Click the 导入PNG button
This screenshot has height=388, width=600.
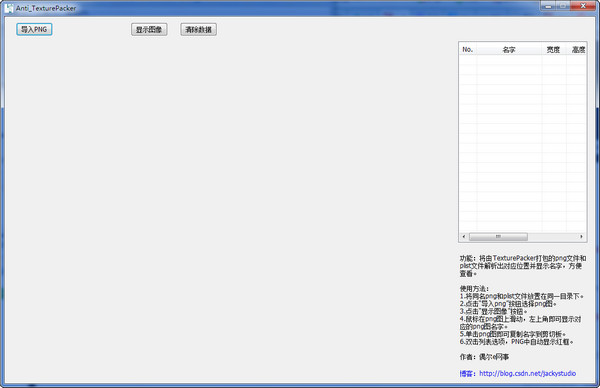pos(34,29)
